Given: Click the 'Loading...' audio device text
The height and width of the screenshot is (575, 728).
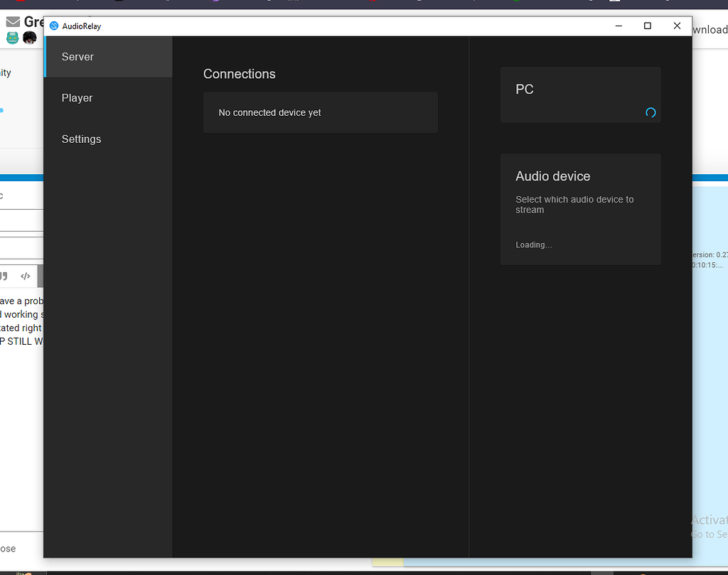Looking at the screenshot, I should (533, 244).
